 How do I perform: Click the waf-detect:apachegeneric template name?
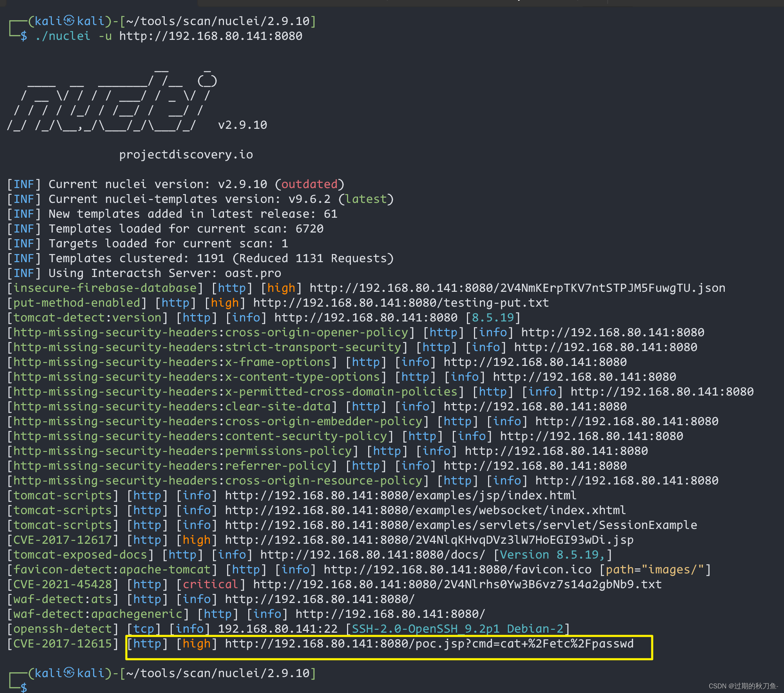[x=98, y=614]
